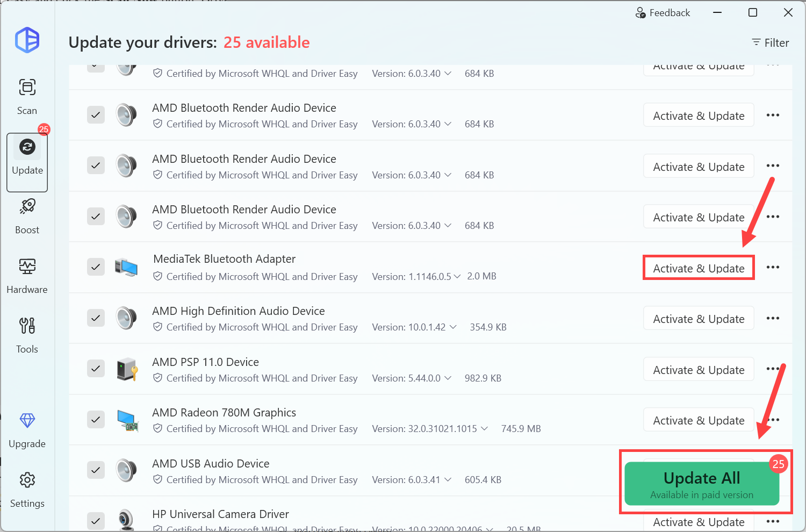806x532 pixels.
Task: Maximize the Driver Easy window
Action: [x=753, y=12]
